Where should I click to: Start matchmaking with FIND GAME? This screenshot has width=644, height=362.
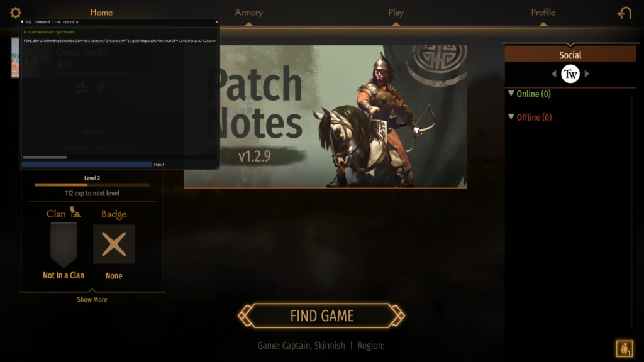pyautogui.click(x=321, y=315)
